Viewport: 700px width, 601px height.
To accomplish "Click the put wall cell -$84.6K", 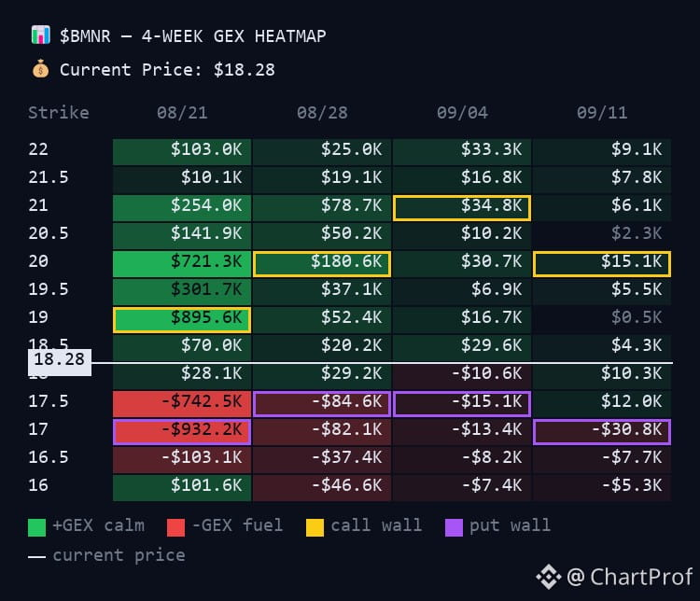I will click(322, 404).
